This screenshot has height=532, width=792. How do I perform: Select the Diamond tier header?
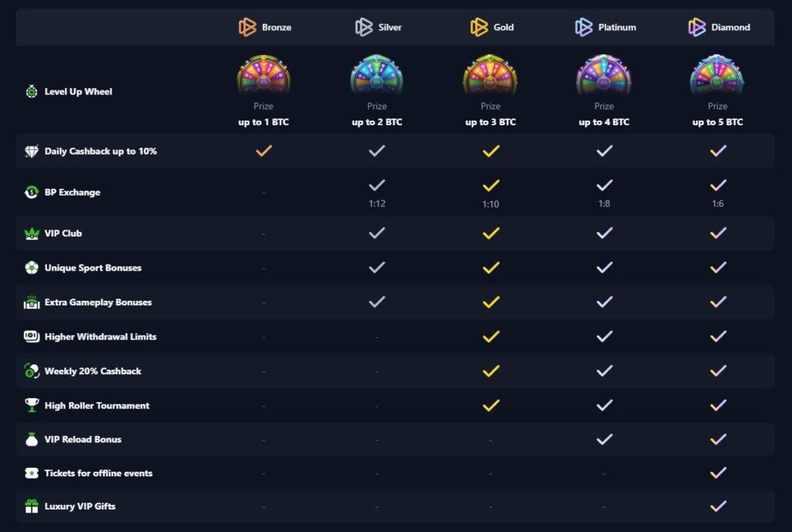coord(716,27)
